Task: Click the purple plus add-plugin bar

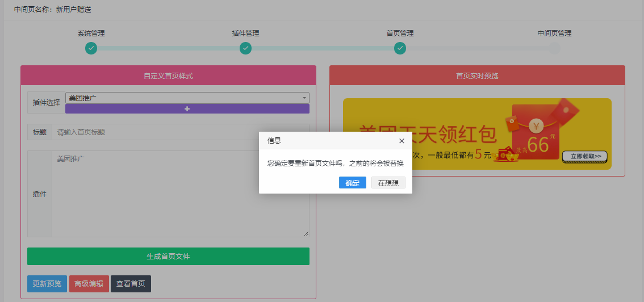Action: pyautogui.click(x=187, y=109)
